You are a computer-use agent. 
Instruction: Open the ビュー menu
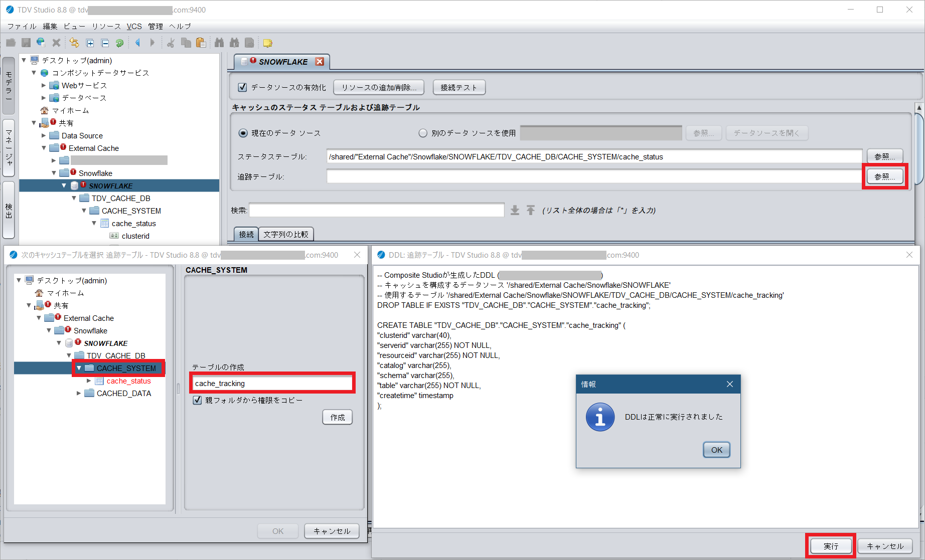pyautogui.click(x=74, y=26)
